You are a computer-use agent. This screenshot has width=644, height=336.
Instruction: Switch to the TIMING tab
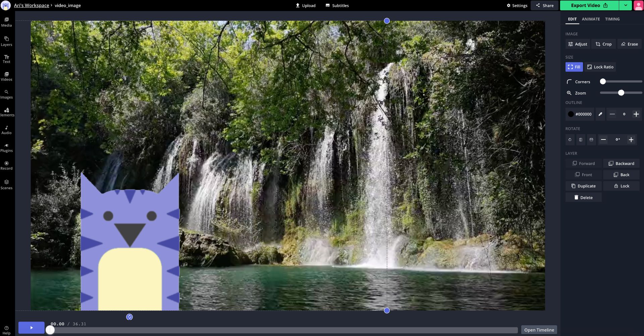(x=612, y=19)
